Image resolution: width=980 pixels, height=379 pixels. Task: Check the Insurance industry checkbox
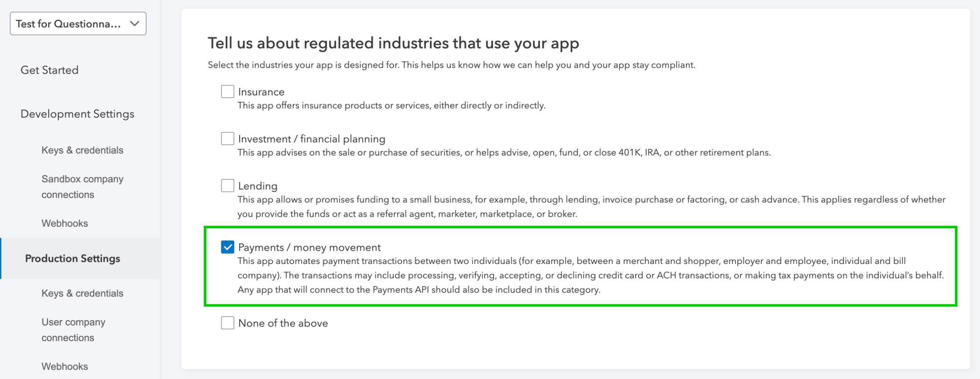point(228,91)
